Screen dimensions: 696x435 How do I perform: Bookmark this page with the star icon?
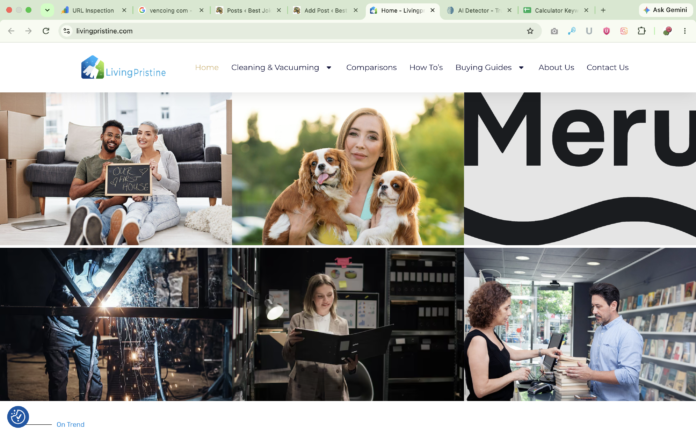pos(530,31)
